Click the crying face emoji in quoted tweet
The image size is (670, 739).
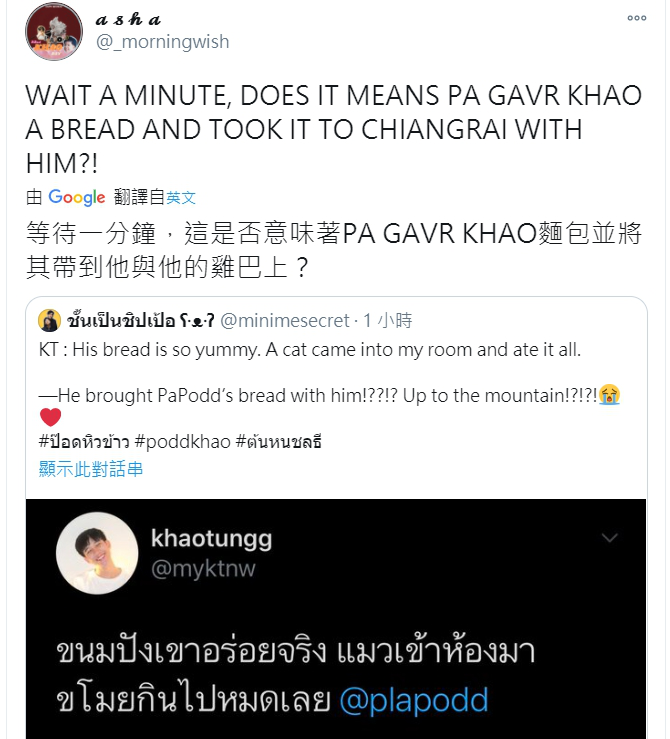point(609,394)
